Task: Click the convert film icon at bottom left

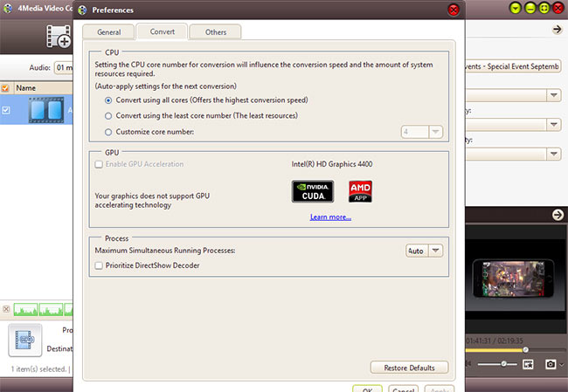Action: click(26, 340)
